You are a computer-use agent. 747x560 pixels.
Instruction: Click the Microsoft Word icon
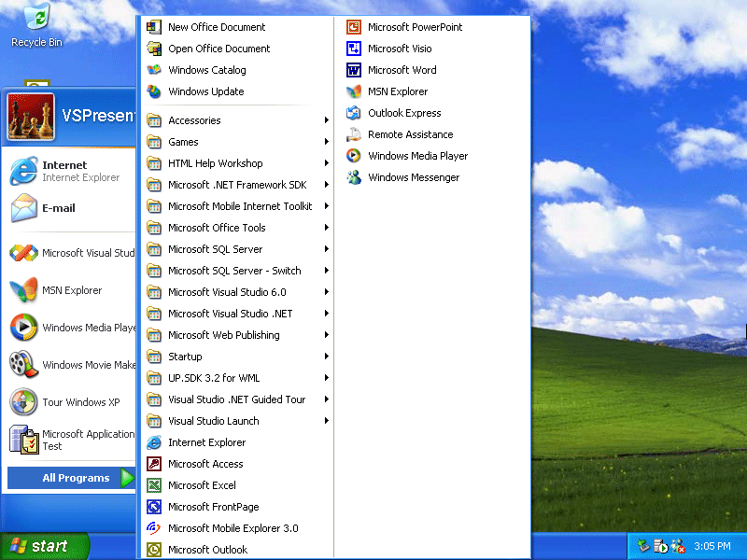tap(354, 70)
